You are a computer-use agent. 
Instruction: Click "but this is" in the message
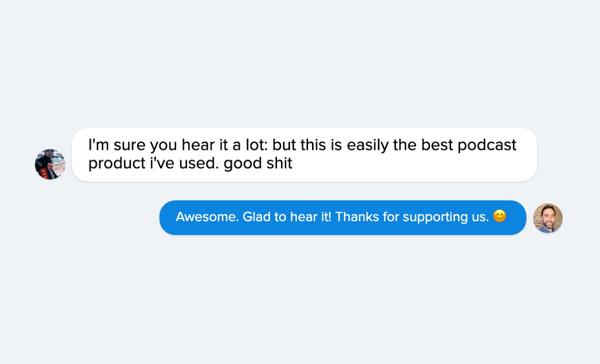pos(307,145)
